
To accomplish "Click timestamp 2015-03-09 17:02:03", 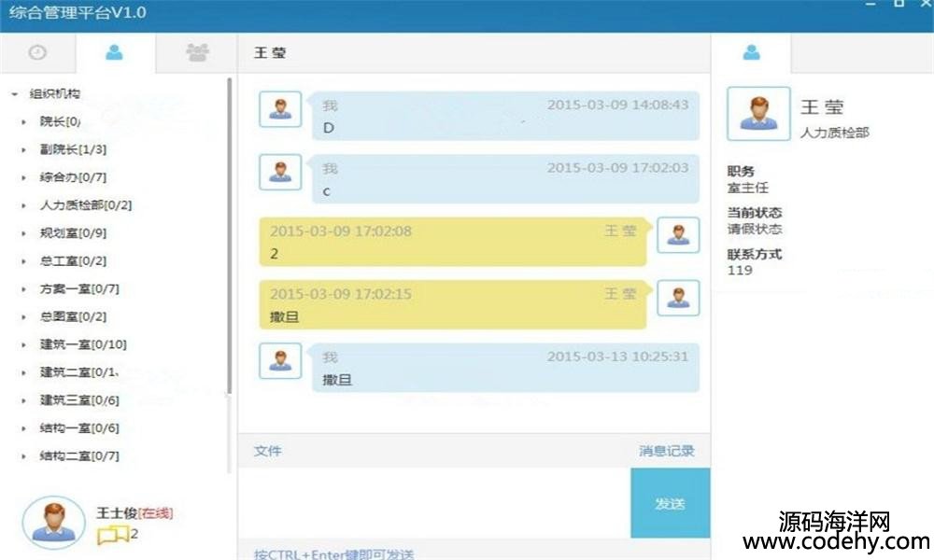I will pyautogui.click(x=617, y=168).
